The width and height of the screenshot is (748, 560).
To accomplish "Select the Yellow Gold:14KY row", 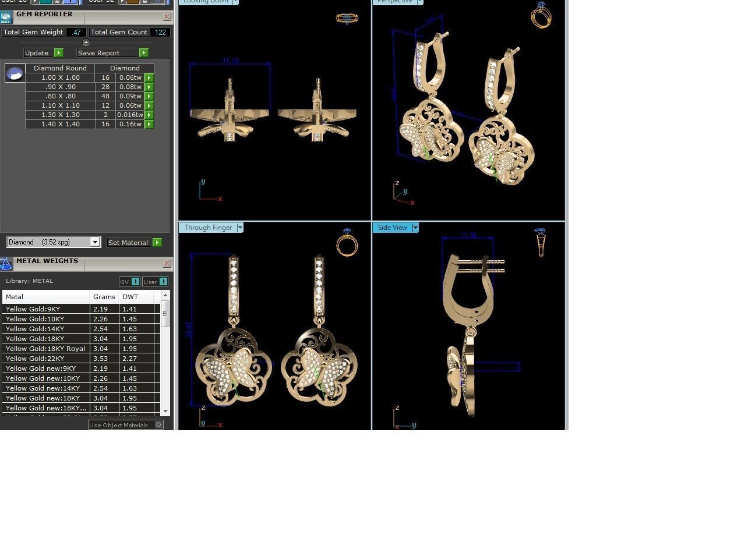I will click(x=80, y=329).
